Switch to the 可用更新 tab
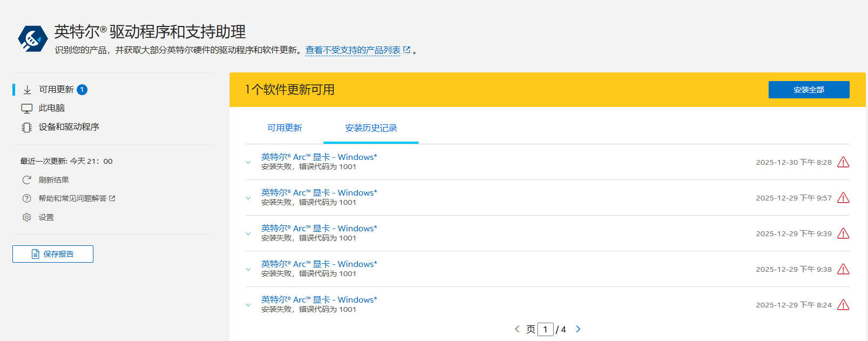This screenshot has width=868, height=341. [285, 128]
